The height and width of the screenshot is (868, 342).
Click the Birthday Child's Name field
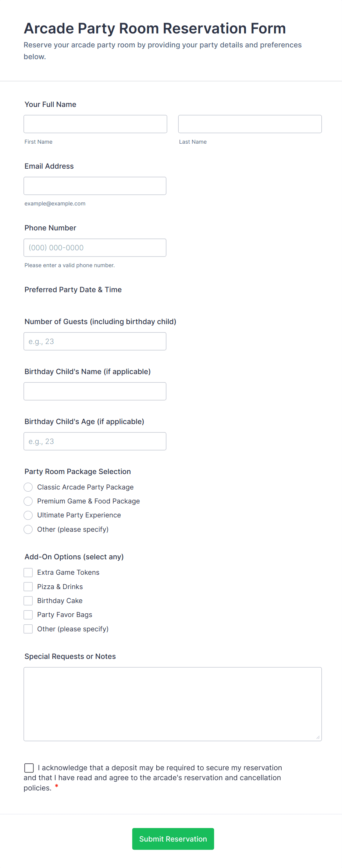point(95,391)
